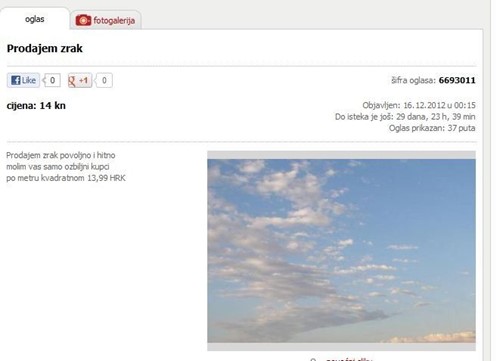This screenshot has width=500, height=361.
Task: Click the red camera icon
Action: pos(83,20)
